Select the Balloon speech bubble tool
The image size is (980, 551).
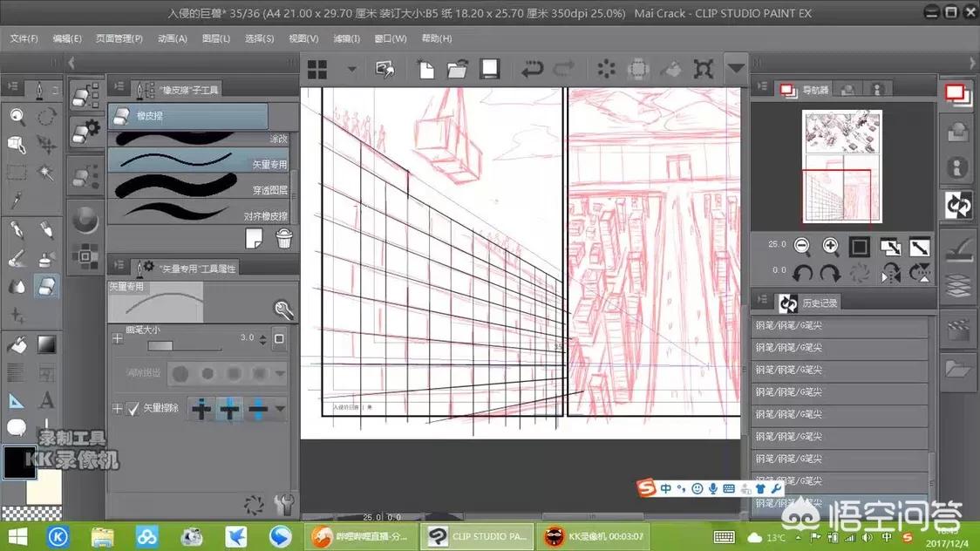[x=17, y=428]
